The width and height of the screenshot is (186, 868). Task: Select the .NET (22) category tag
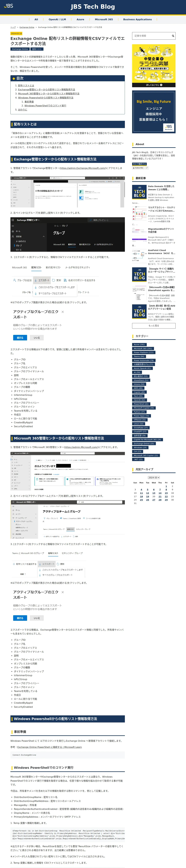pos(138,459)
